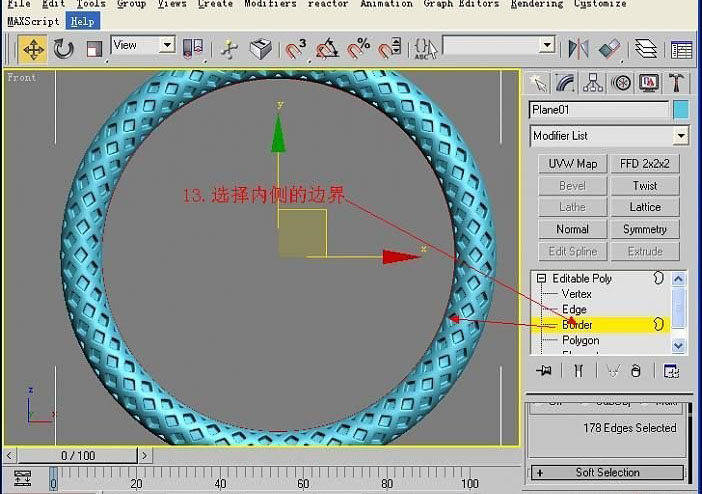Open the Graph Editors menu
The width and height of the screenshot is (702, 494).
click(x=461, y=4)
